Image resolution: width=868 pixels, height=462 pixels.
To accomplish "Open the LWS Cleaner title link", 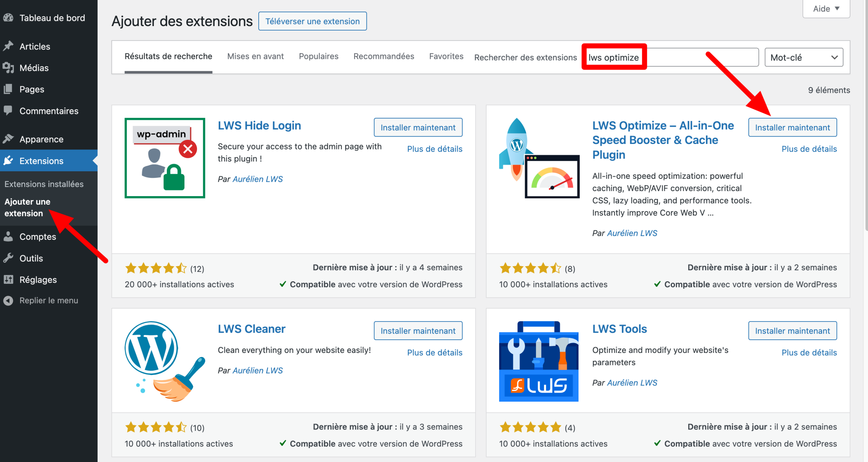I will pyautogui.click(x=252, y=329).
